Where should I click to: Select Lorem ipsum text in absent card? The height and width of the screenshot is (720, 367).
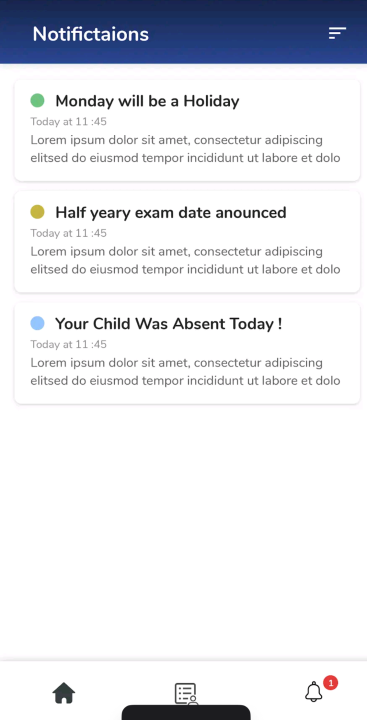[186, 371]
